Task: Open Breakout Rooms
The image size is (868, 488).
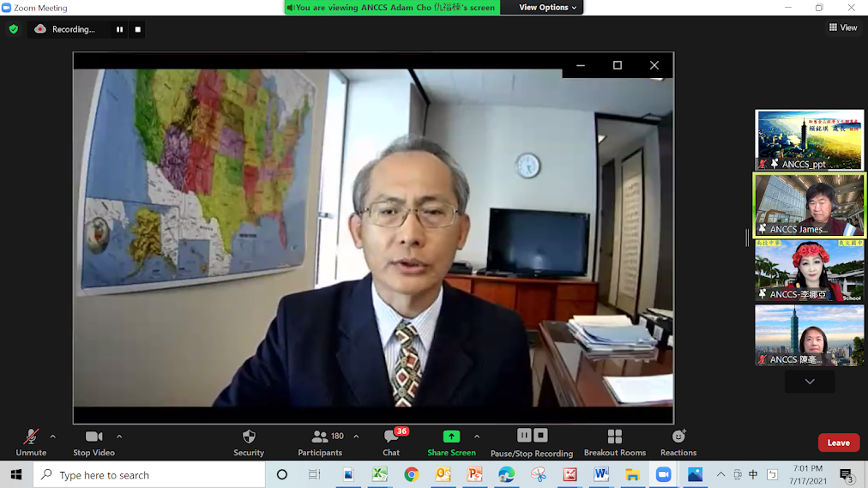Action: click(x=614, y=443)
